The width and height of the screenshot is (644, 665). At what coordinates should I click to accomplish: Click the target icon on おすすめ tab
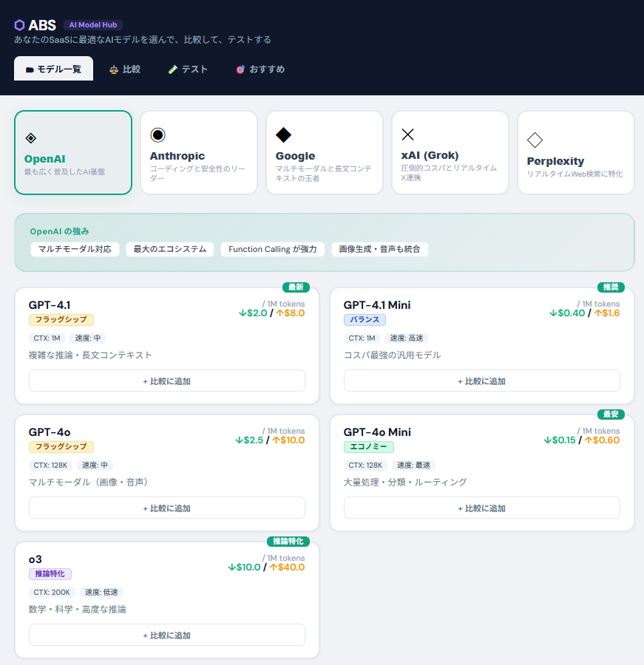coord(240,69)
